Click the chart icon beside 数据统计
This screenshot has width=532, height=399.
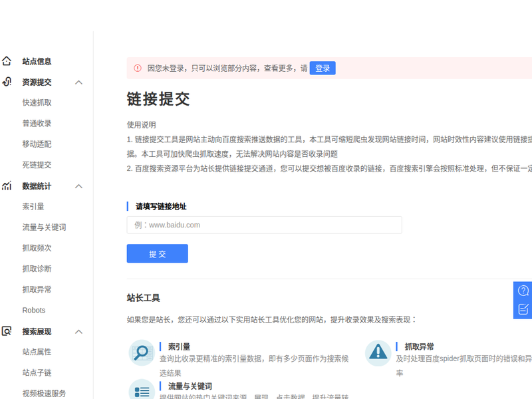[7, 186]
